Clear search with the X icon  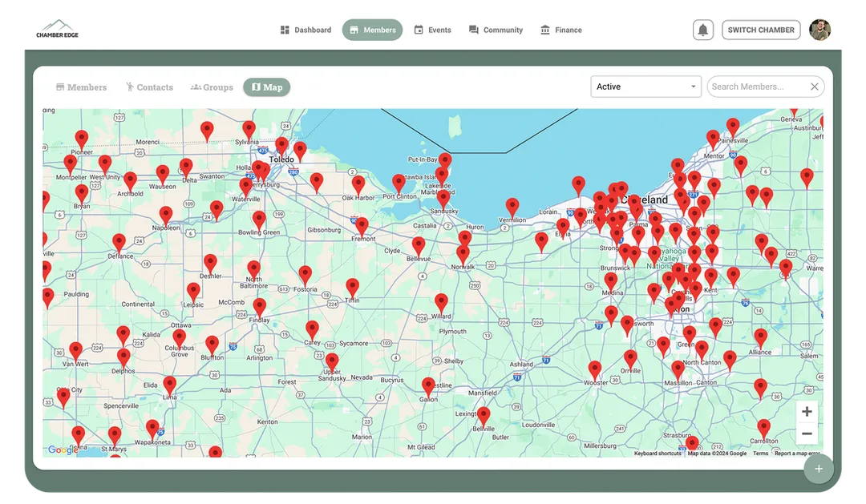(x=815, y=87)
